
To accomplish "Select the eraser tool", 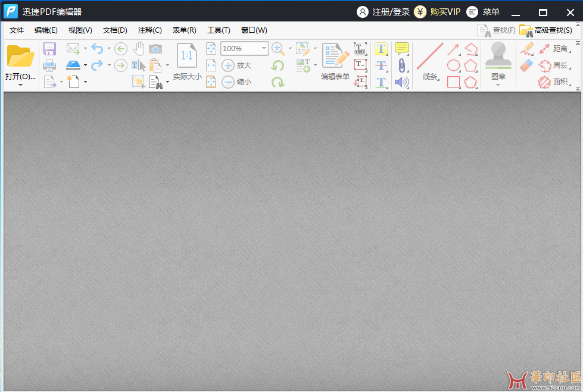I will pyautogui.click(x=526, y=65).
